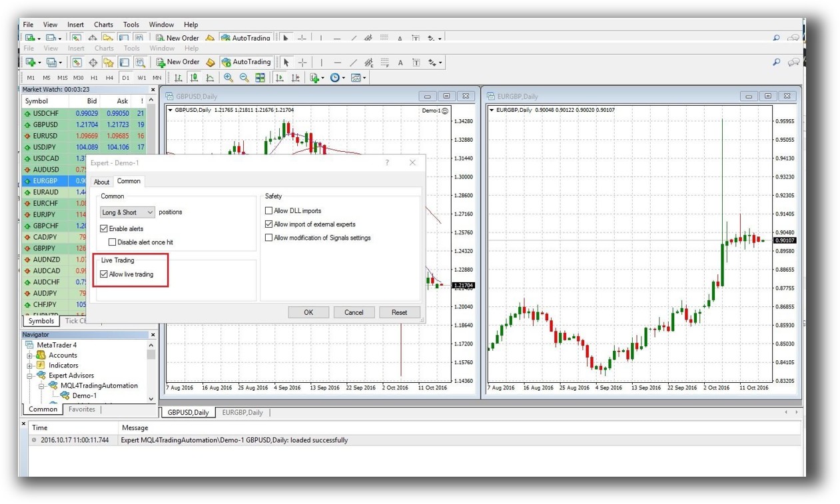Switch chart to bar chart display
This screenshot has height=504, width=840.
178,78
